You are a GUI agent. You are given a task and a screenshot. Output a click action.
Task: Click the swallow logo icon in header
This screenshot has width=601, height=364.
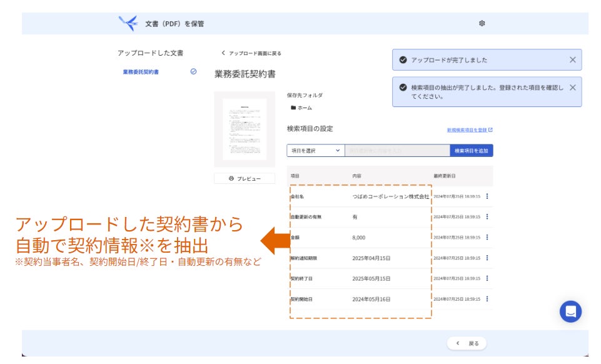(128, 23)
